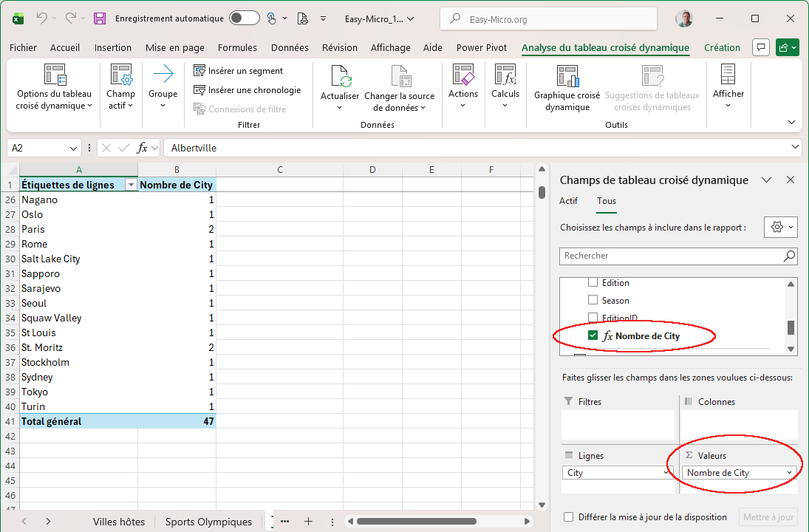The image size is (809, 532).
Task: Open Graphique croisé dynamique chart tool
Action: click(x=567, y=87)
